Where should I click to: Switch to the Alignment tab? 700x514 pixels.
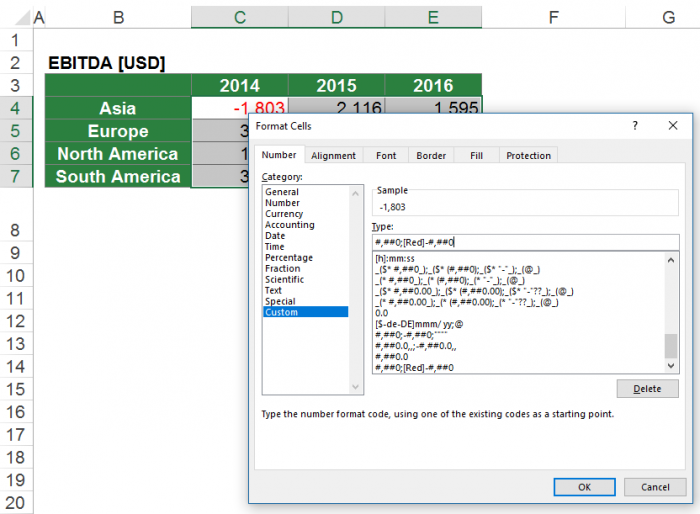point(333,155)
